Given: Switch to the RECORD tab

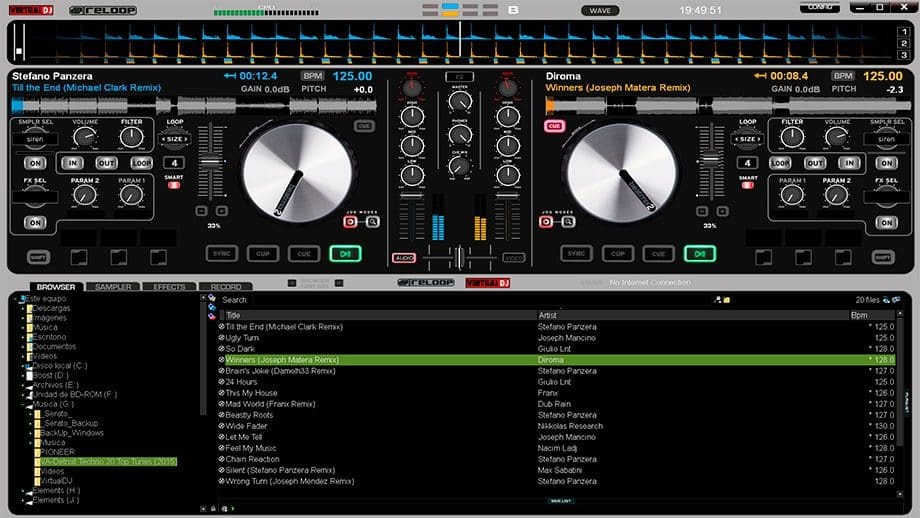Looking at the screenshot, I should tap(226, 287).
